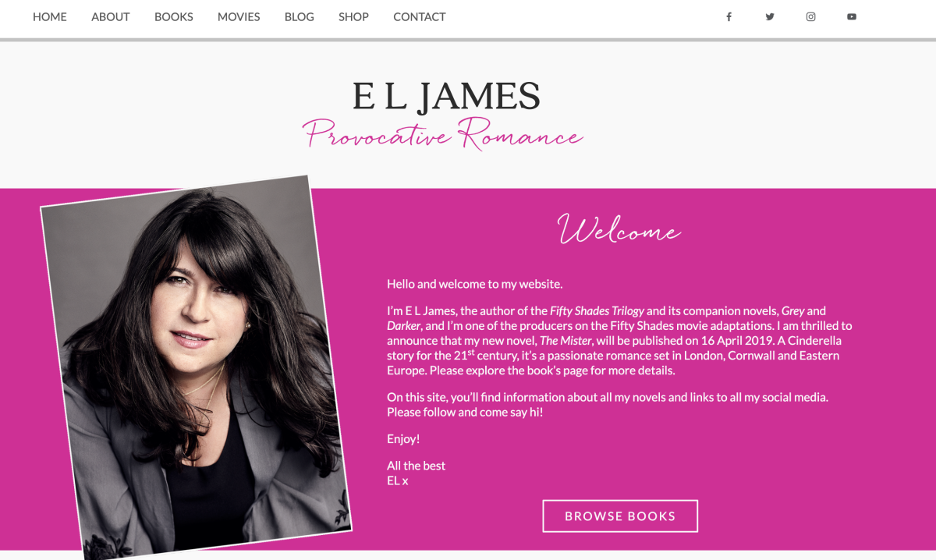Click the "Hello and welcome to my website" line
936x560 pixels.
474,284
